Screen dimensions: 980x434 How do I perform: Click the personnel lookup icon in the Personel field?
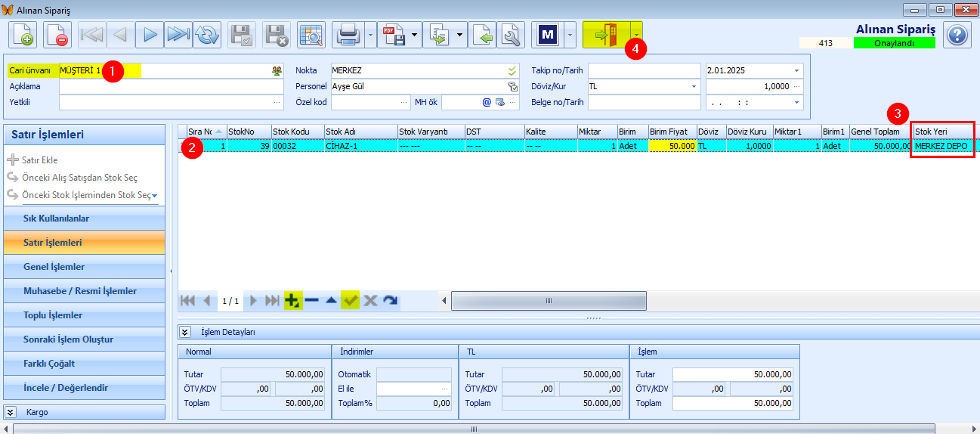click(x=512, y=86)
